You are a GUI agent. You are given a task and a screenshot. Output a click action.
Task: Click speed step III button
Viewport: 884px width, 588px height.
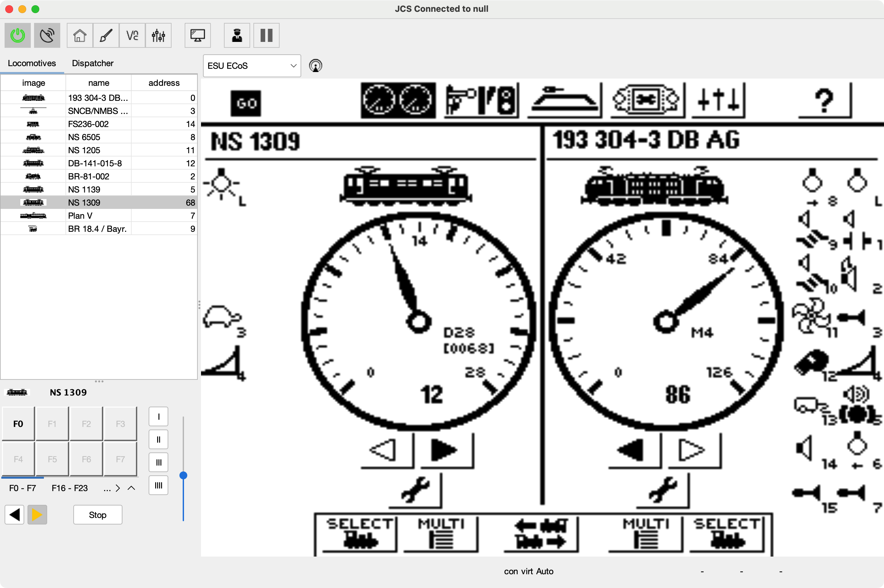(x=159, y=462)
